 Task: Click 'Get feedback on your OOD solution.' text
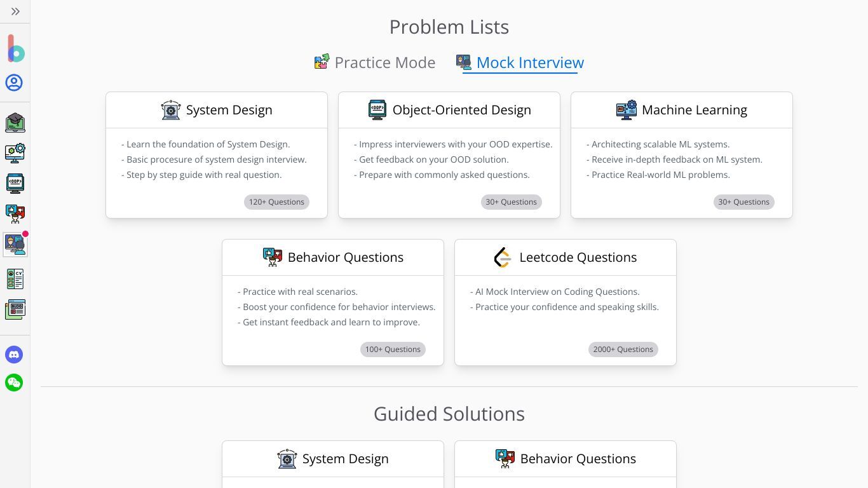431,159
